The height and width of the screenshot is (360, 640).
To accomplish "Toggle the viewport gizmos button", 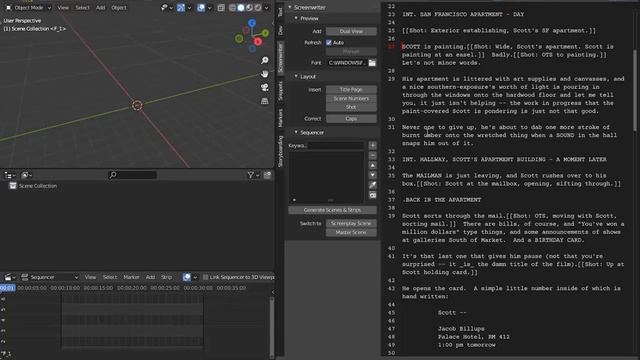I will pyautogui.click(x=181, y=7).
